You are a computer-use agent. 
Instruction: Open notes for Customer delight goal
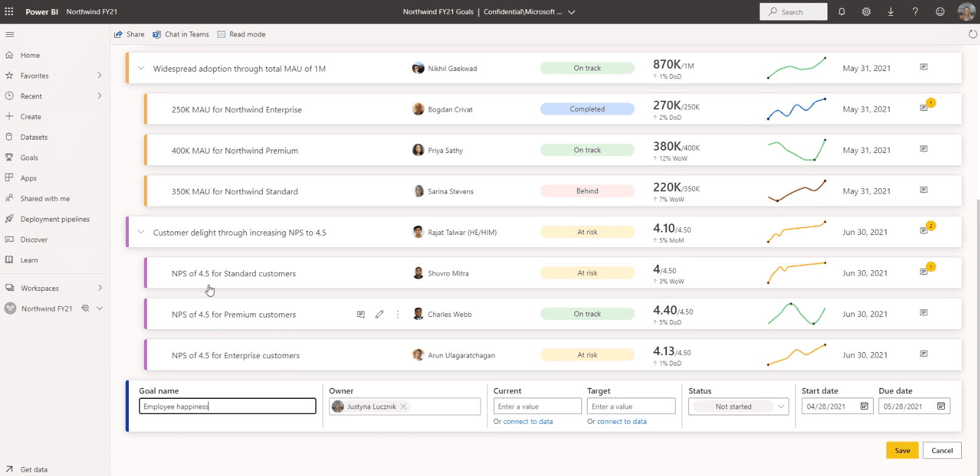(x=923, y=231)
